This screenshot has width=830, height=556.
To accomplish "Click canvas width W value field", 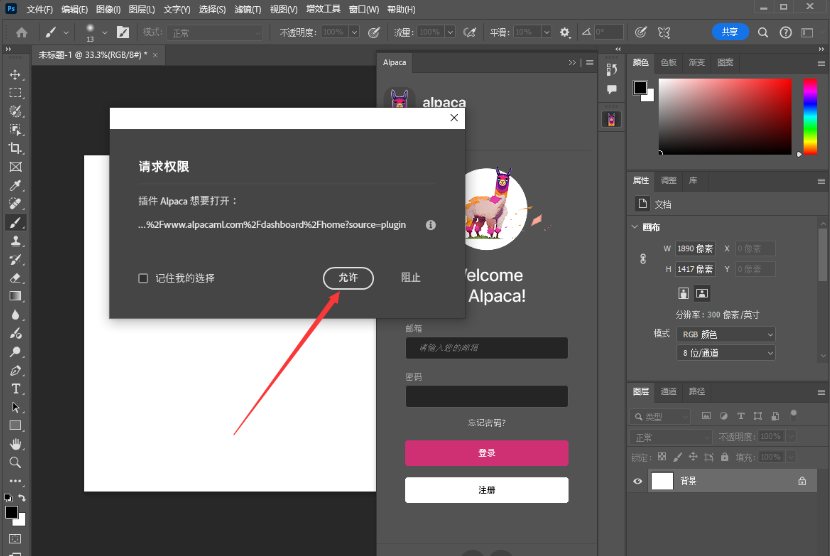I will click(695, 248).
